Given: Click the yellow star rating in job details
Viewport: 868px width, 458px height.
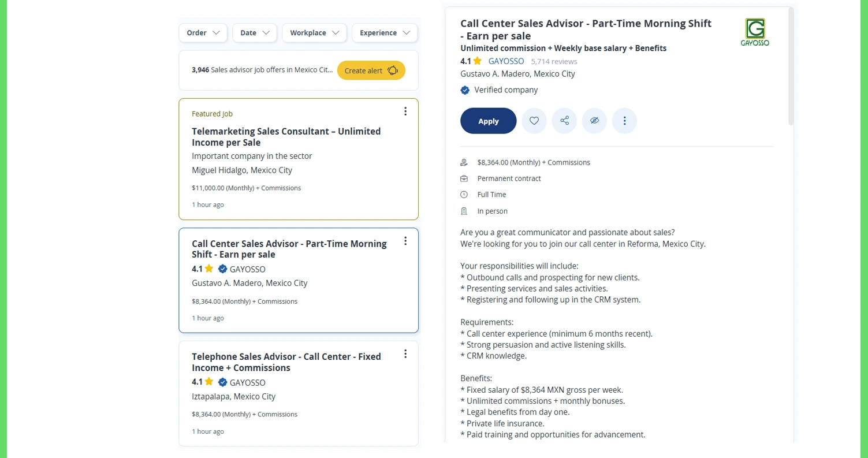Looking at the screenshot, I should (477, 61).
